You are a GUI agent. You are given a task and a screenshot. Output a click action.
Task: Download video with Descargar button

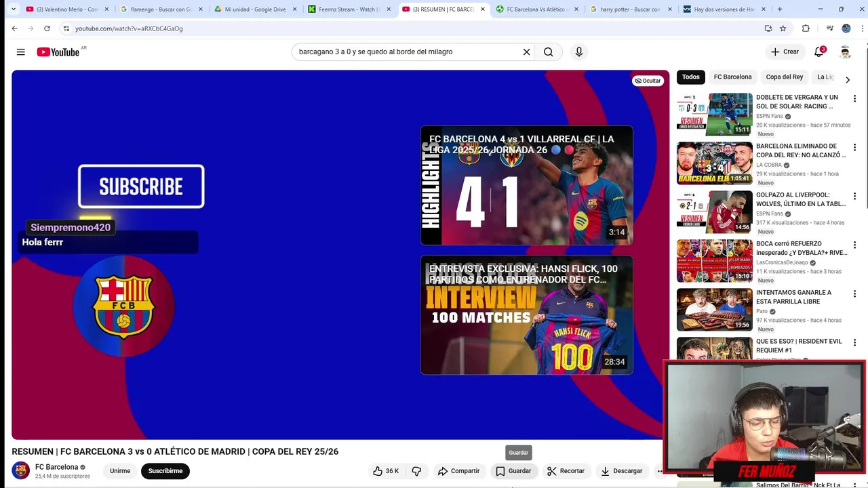click(622, 471)
